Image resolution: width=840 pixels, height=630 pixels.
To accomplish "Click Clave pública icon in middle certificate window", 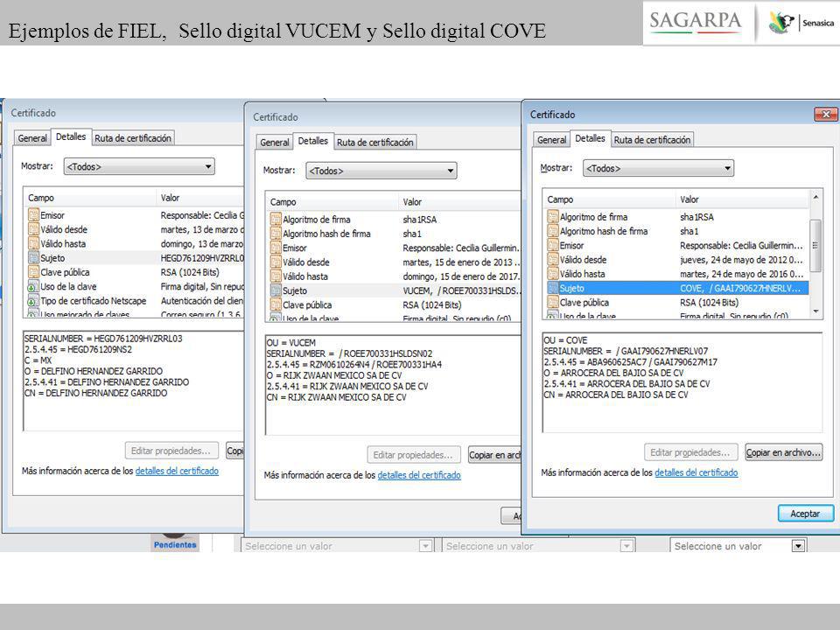I will (x=276, y=304).
